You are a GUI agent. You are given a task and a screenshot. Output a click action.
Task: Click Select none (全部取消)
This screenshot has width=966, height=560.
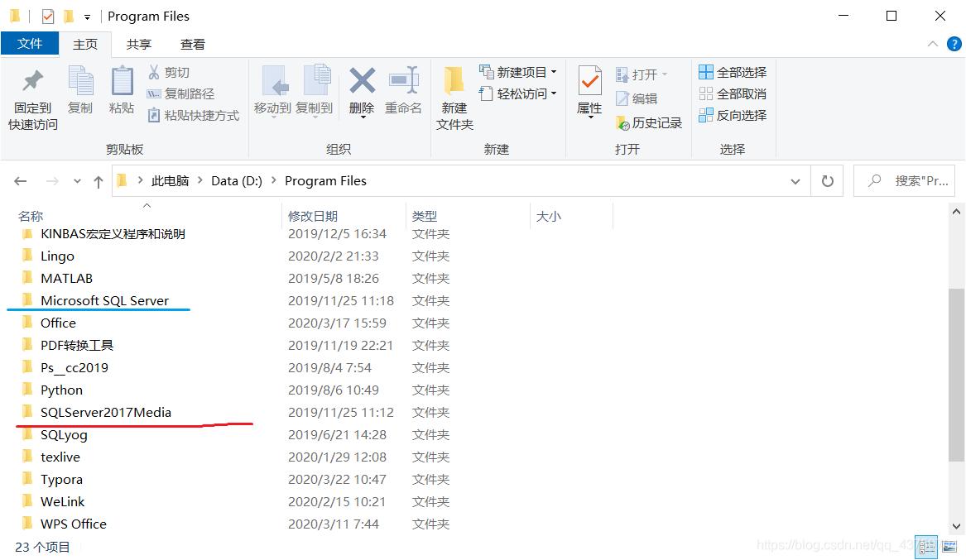pyautogui.click(x=733, y=94)
